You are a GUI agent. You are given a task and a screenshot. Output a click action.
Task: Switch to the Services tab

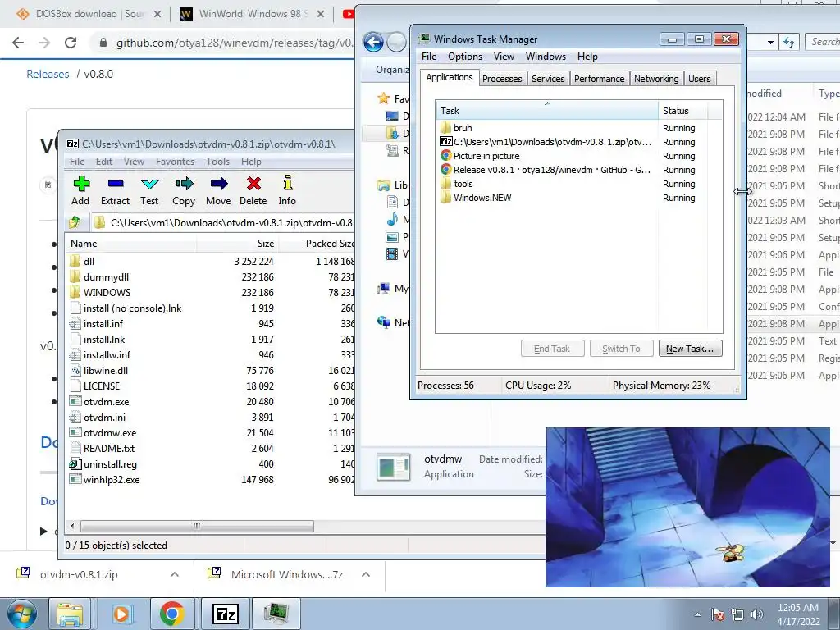[548, 79]
